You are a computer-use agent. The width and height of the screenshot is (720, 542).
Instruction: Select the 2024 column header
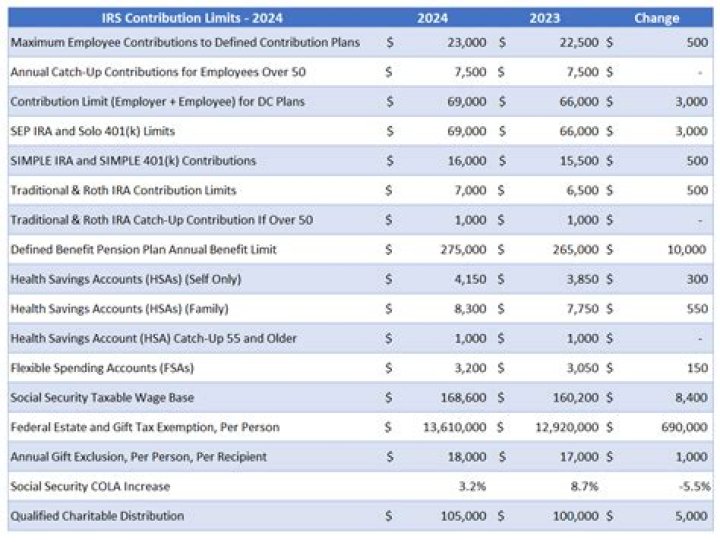(432, 18)
